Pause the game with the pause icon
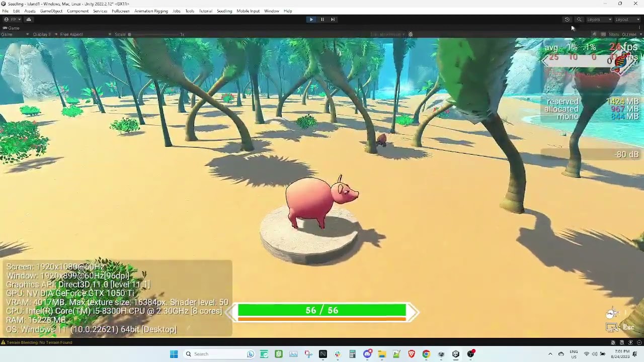The height and width of the screenshot is (362, 644). [322, 19]
